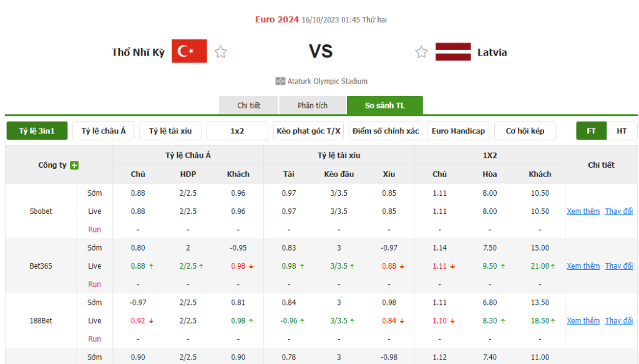
Task: Favorite Latvia with its star icon
Action: tap(421, 52)
